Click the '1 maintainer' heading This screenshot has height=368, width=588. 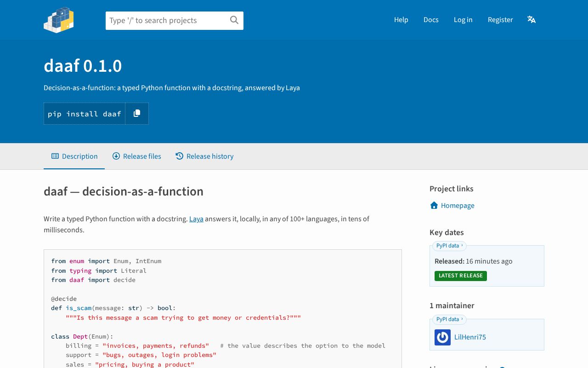(x=452, y=305)
